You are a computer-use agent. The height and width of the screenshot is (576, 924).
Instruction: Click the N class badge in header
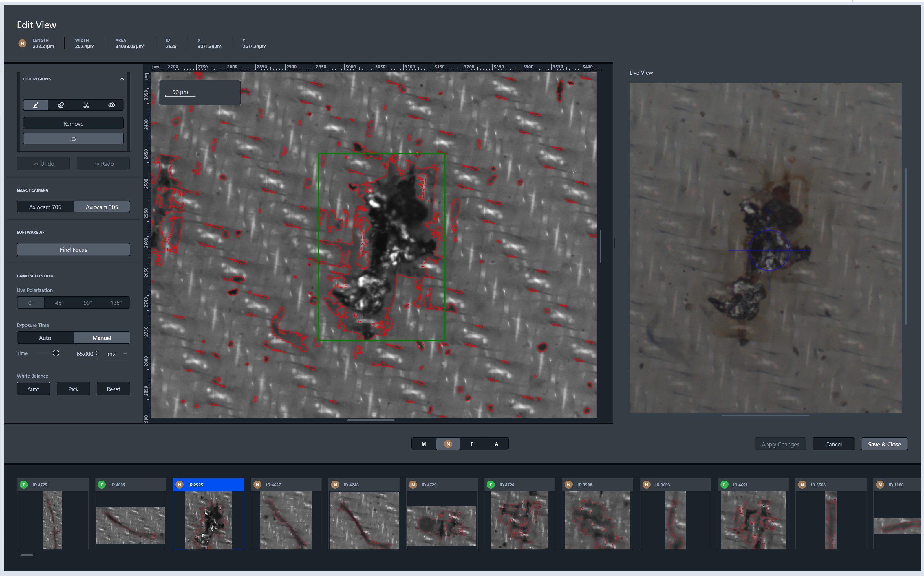click(x=23, y=43)
